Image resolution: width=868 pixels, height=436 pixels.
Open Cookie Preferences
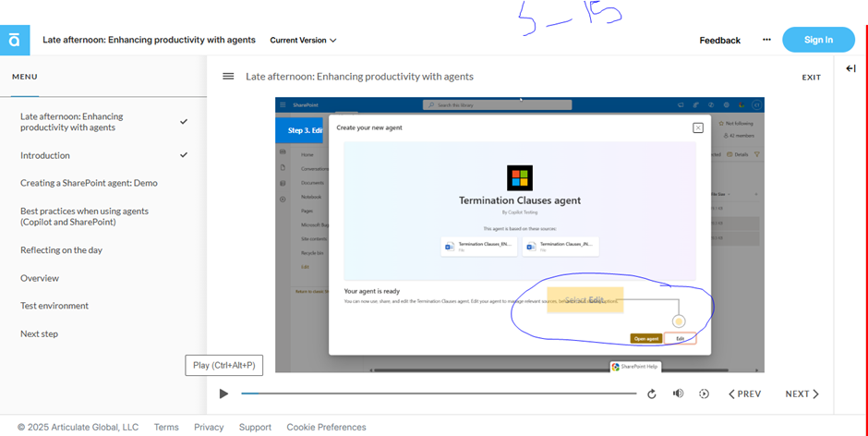tap(326, 427)
